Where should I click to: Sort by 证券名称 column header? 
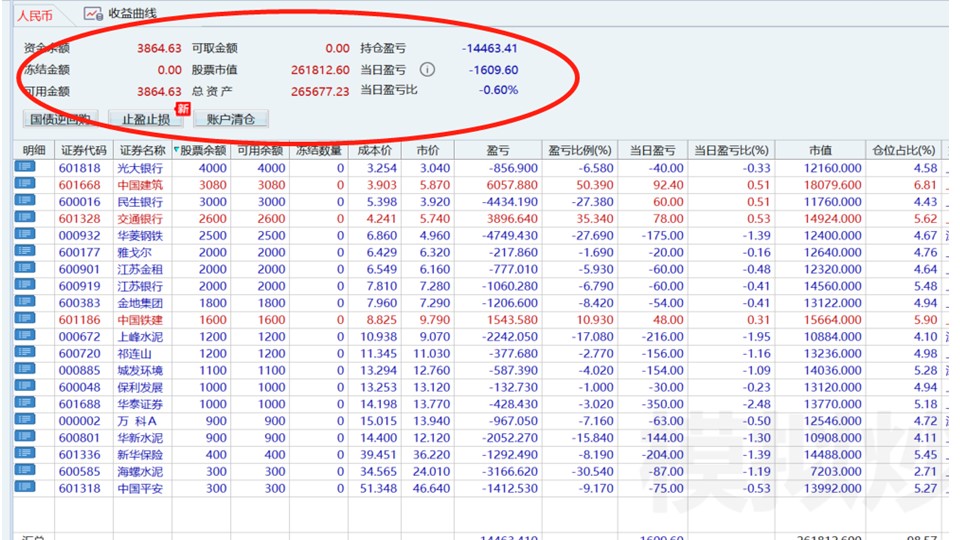143,150
